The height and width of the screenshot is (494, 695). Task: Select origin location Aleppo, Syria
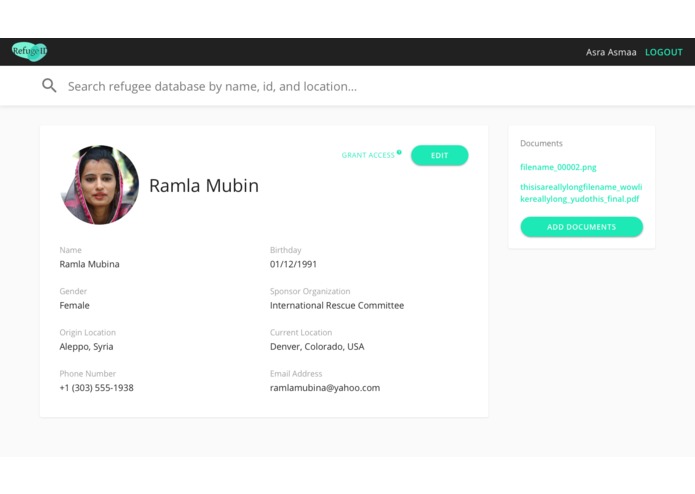click(86, 346)
